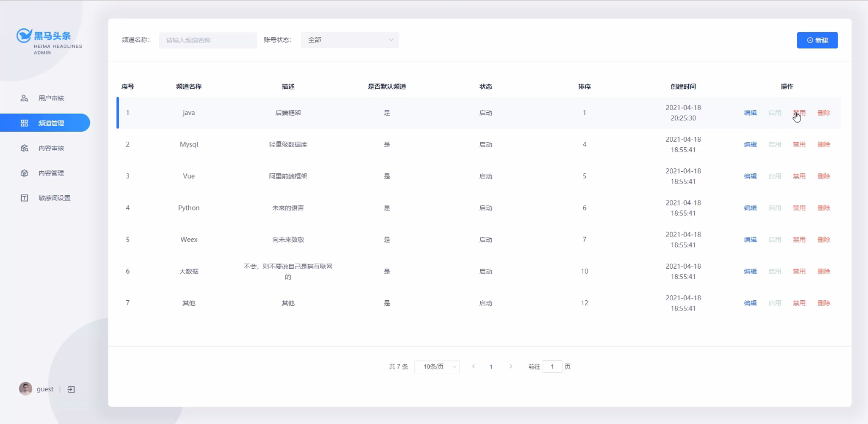
Task: Click 编辑 for the Vue channel
Action: pos(750,176)
